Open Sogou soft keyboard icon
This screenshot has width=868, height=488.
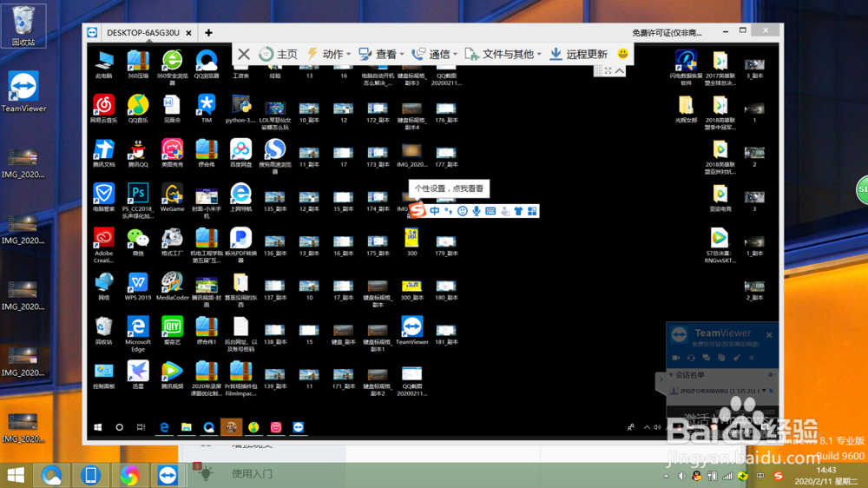[x=490, y=211]
